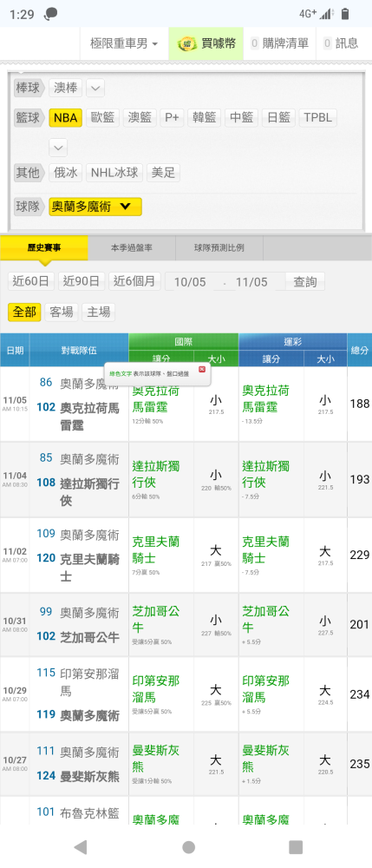Click start date field 10/05
Image resolution: width=372 pixels, height=868 pixels.
click(190, 282)
